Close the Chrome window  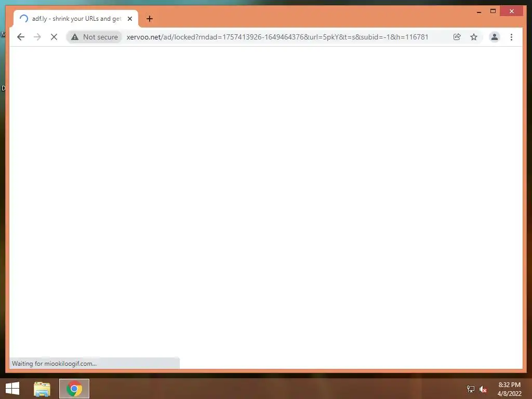[x=512, y=11]
